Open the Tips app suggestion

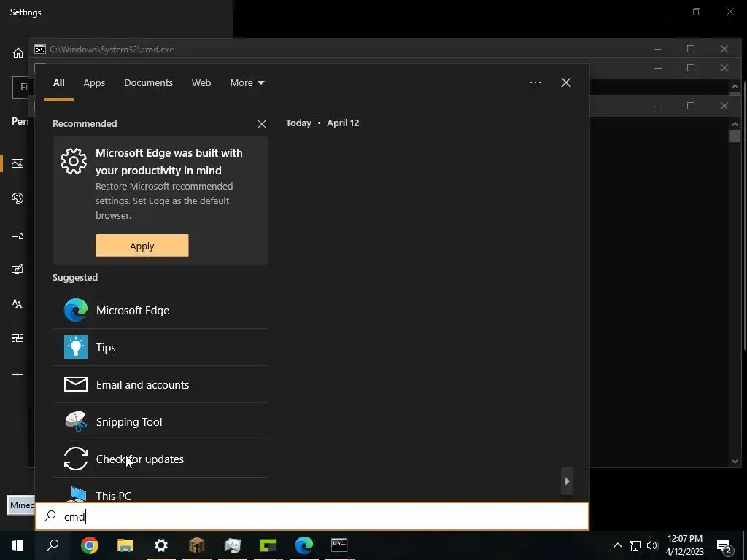[160, 348]
